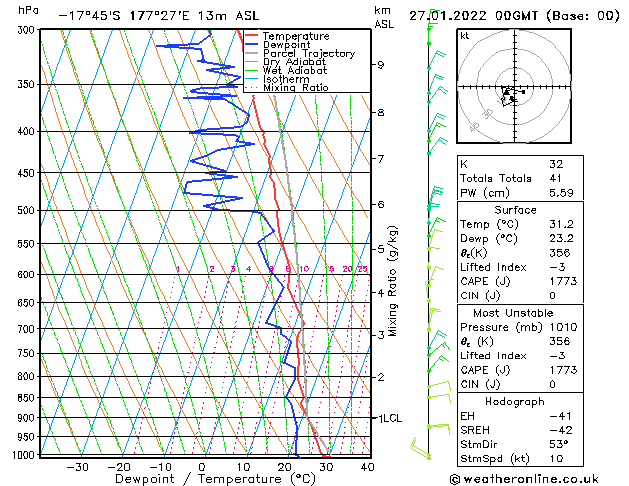Viewport: 629px width, 486px height.
Task: Click the 500 hPa pressure axis label
Action: 28,211
